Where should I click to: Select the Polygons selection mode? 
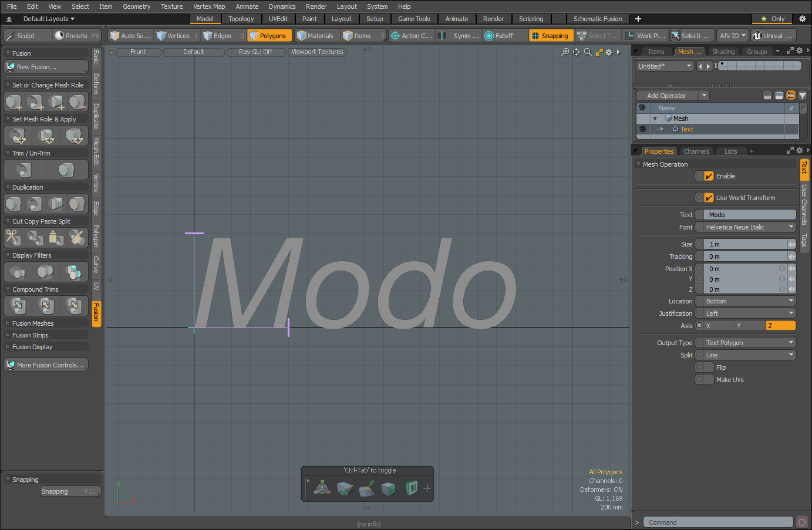tap(268, 36)
